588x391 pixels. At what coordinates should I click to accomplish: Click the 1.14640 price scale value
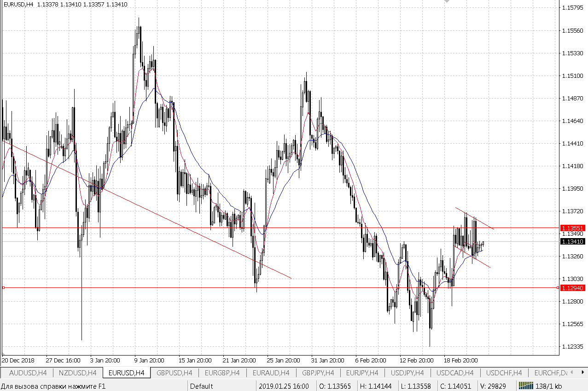click(x=573, y=121)
